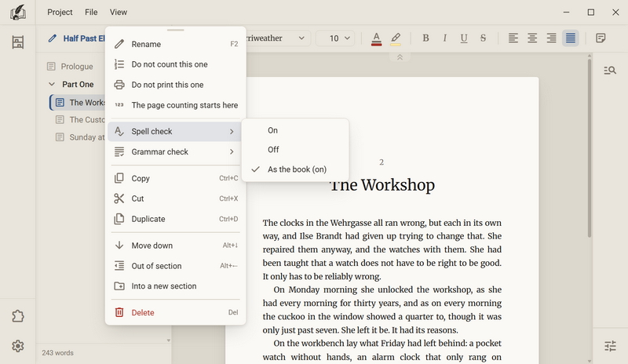Open the plugins puzzle-piece icon

pyautogui.click(x=17, y=316)
